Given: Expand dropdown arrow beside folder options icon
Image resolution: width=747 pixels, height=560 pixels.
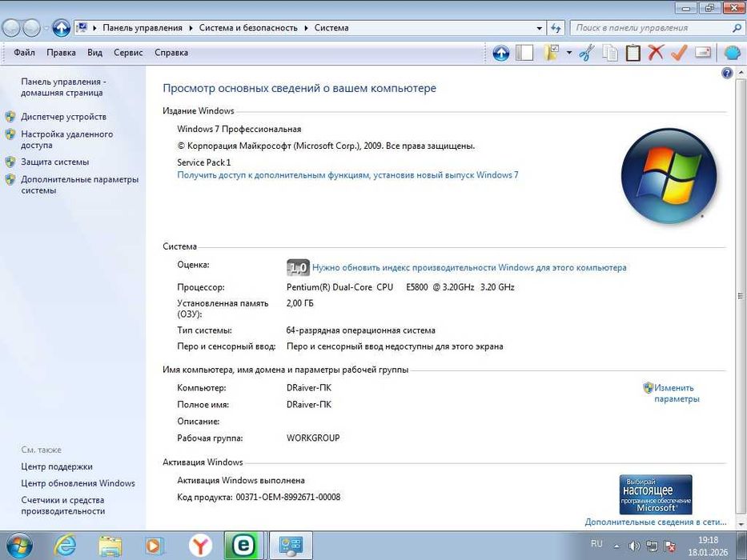Looking at the screenshot, I should point(568,53).
